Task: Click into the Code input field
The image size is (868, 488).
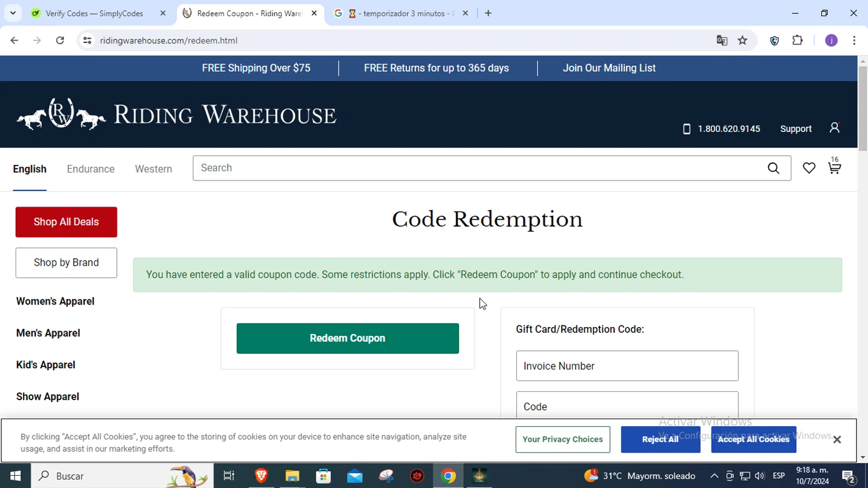Action: (627, 405)
